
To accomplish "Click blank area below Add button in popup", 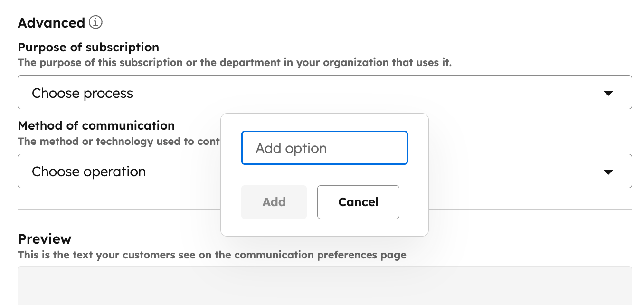I will pyautogui.click(x=274, y=227).
